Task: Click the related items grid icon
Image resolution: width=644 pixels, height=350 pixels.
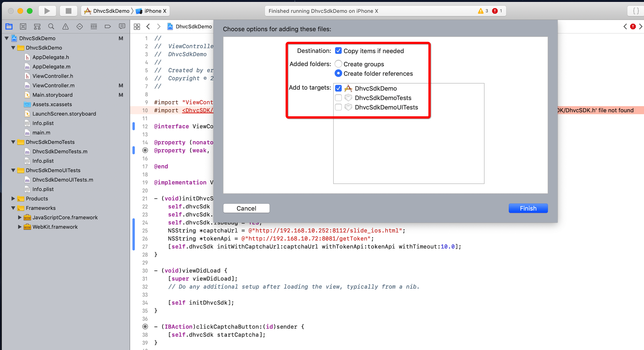Action: (137, 27)
